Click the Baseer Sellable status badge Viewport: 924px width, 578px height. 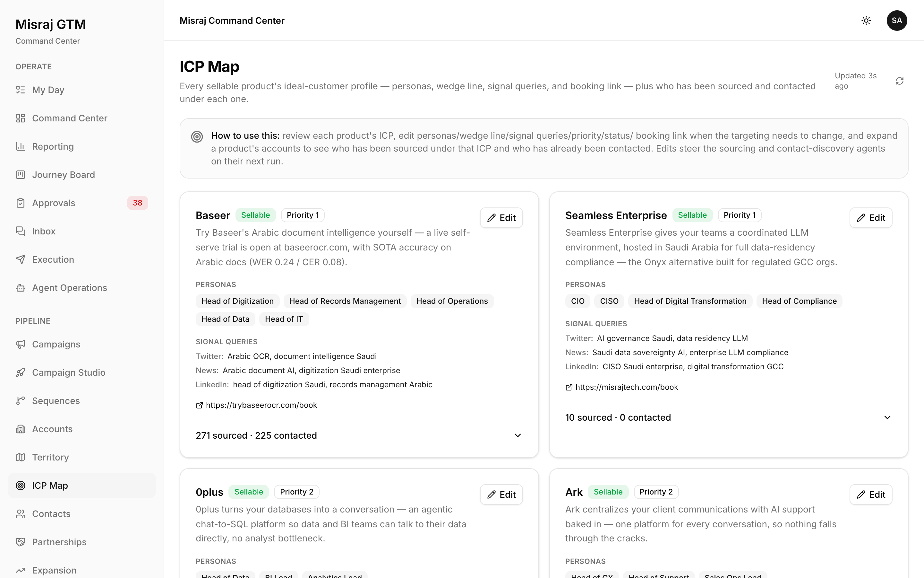pos(255,215)
